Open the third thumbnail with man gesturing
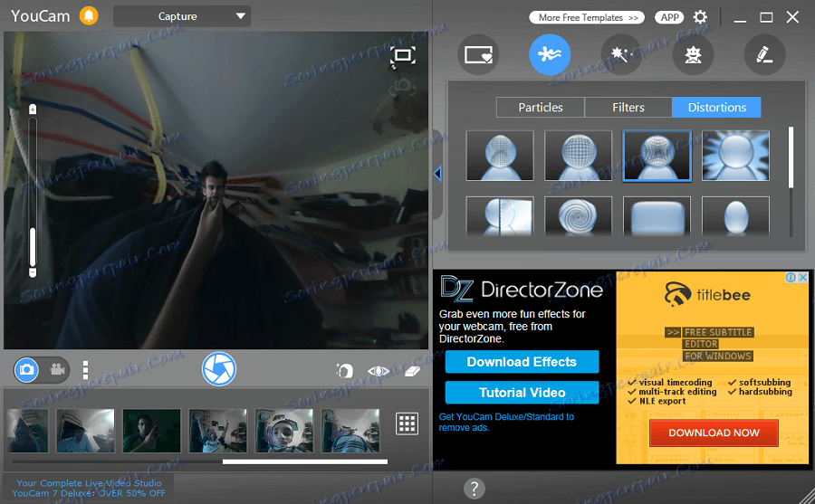Image resolution: width=815 pixels, height=504 pixels. pos(151,430)
